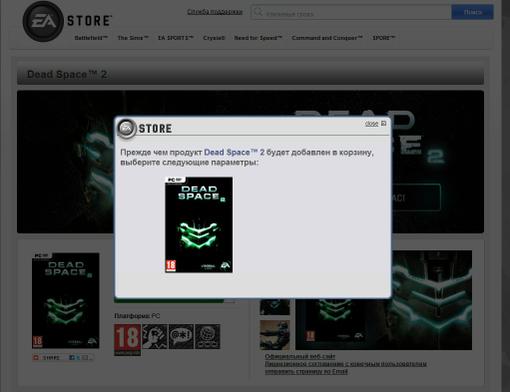Click the EA Store logo in page header

coord(67,21)
